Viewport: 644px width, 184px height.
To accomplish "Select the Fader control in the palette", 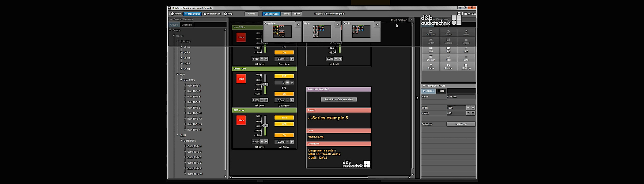I will (x=448, y=33).
